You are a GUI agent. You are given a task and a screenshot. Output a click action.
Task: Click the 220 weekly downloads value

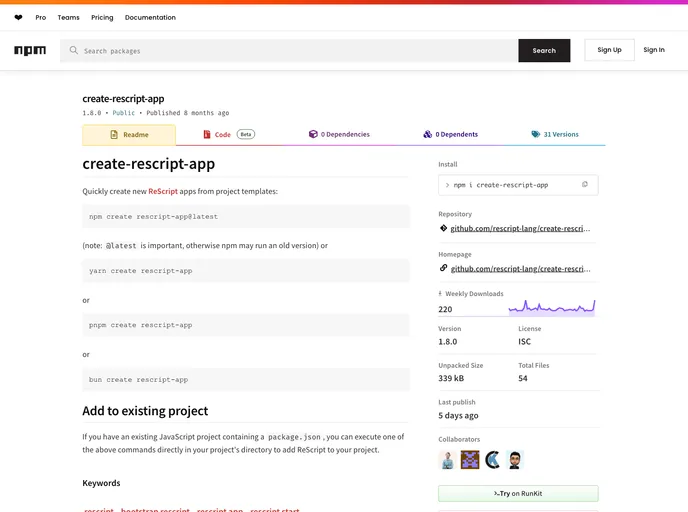pyautogui.click(x=445, y=309)
